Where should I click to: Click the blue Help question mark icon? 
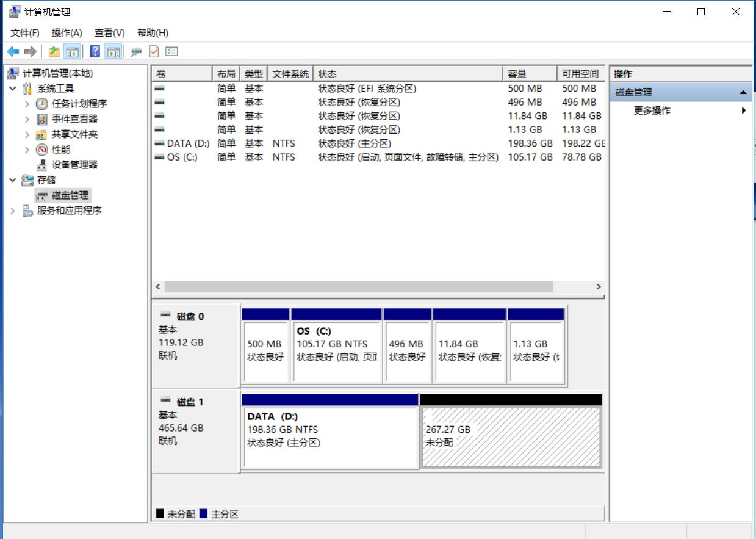[x=95, y=52]
